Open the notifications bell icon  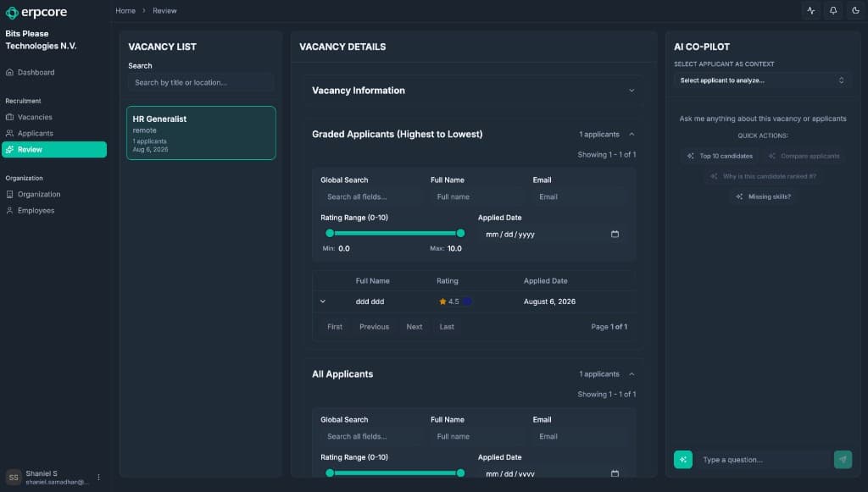[833, 10]
